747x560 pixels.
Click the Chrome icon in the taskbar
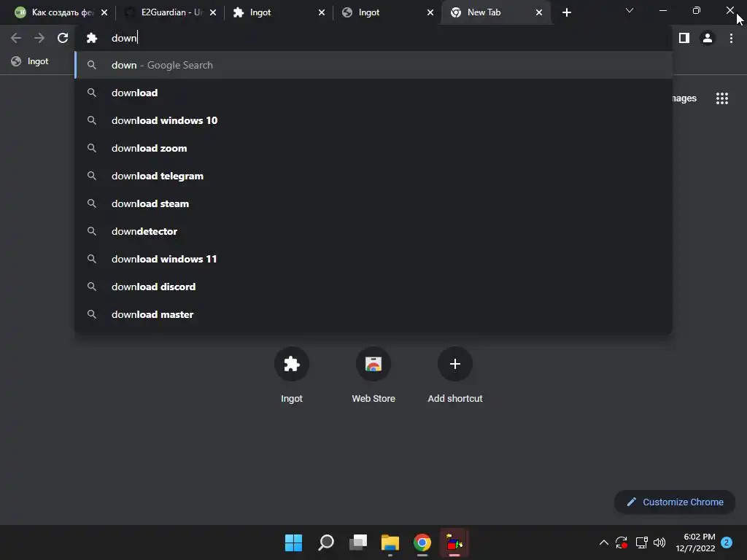[x=422, y=542]
